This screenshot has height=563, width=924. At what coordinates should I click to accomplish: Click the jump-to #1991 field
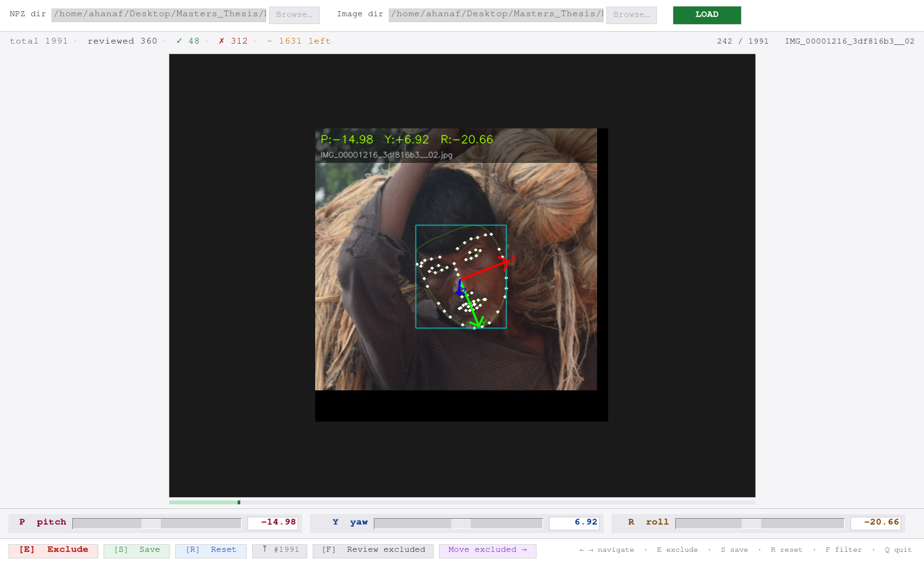[280, 551]
